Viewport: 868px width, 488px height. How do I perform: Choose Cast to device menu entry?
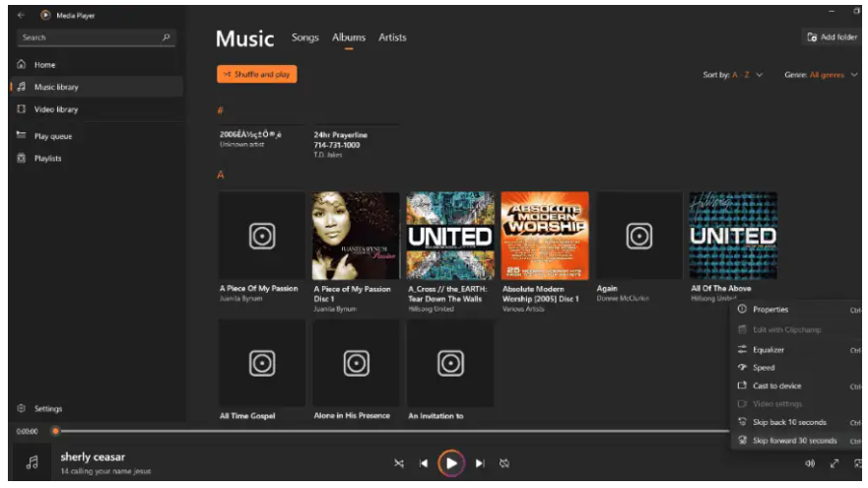tap(797, 386)
